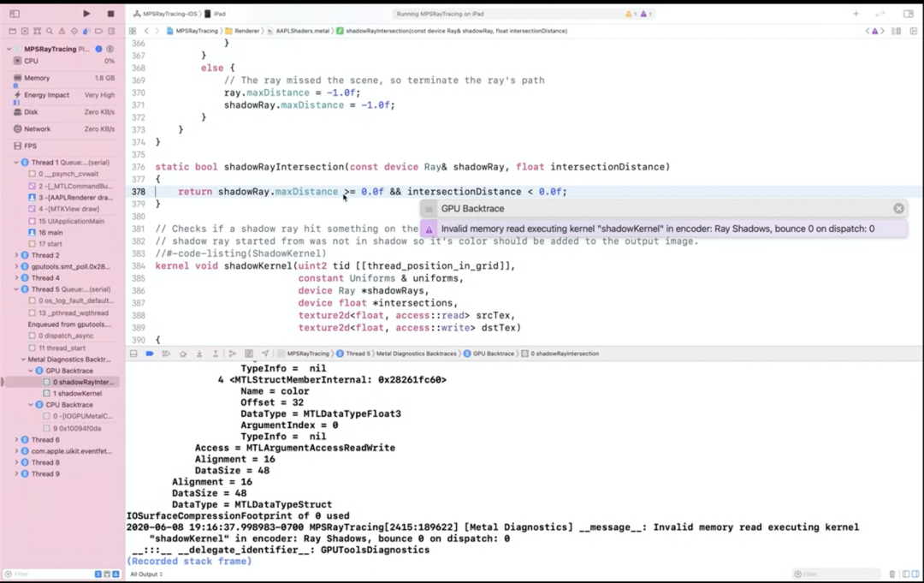Open the Test navigator diamond icon
The width and height of the screenshot is (924, 583).
click(x=74, y=31)
